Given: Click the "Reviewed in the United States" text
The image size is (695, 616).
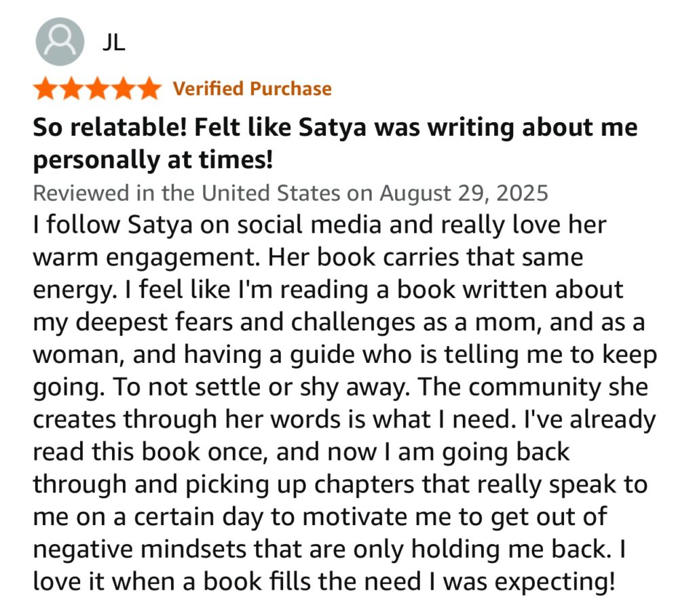Looking at the screenshot, I should click(186, 193).
